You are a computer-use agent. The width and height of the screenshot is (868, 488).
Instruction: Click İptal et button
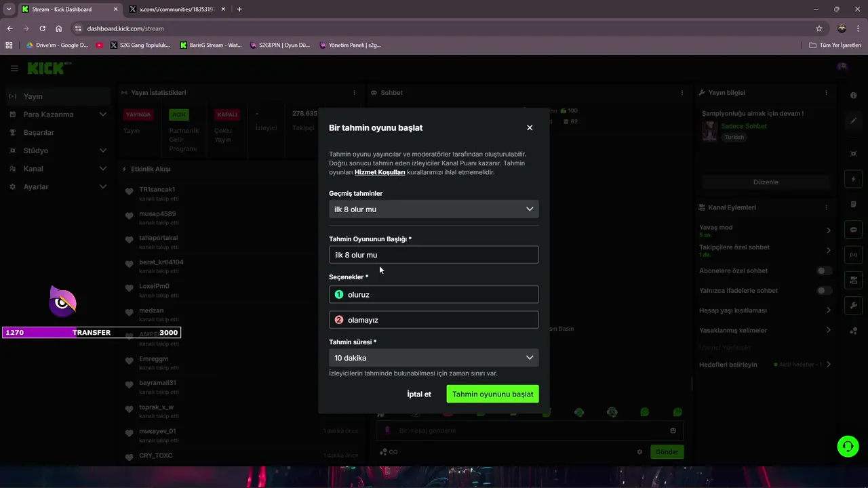(x=419, y=394)
